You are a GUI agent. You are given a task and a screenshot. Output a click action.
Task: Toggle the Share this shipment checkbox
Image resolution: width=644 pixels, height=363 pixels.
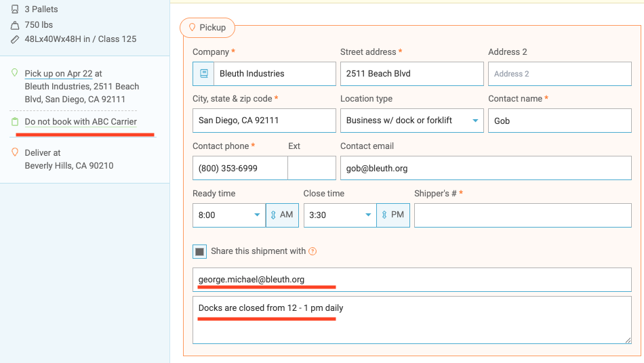pos(199,251)
